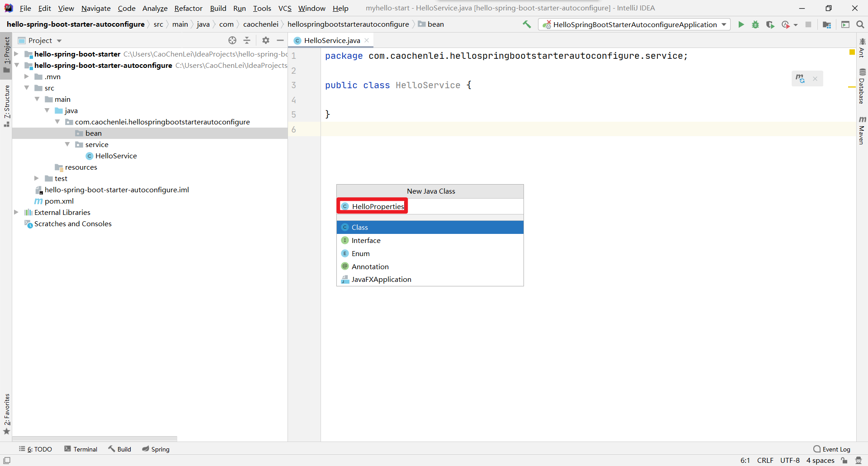Click the Project panel horizontal scrollbar
Viewport: 868px width, 466px height.
coord(94,438)
